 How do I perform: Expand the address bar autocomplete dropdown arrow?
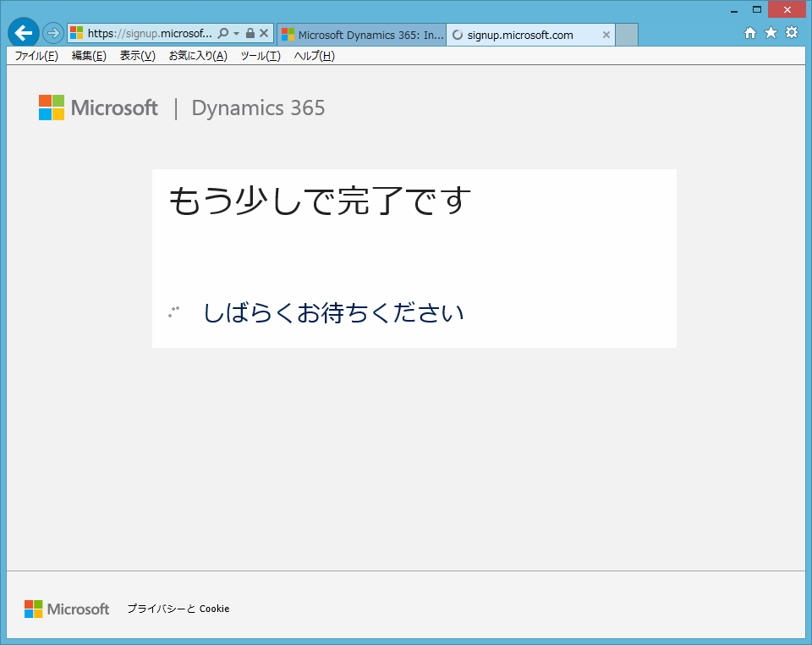point(236,34)
